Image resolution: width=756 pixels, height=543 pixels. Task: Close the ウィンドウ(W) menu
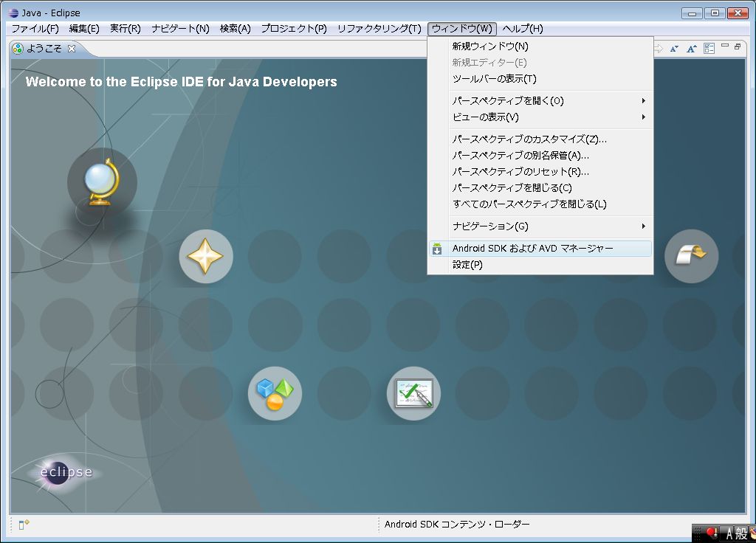[x=462, y=29]
